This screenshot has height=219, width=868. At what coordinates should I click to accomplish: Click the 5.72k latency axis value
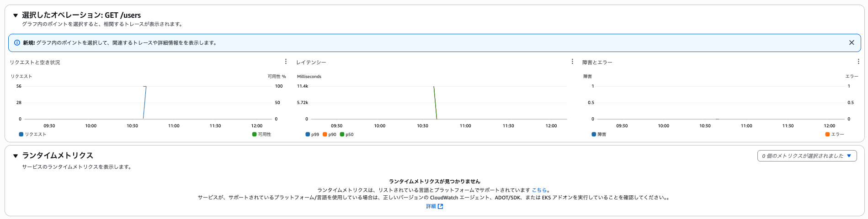tap(302, 103)
